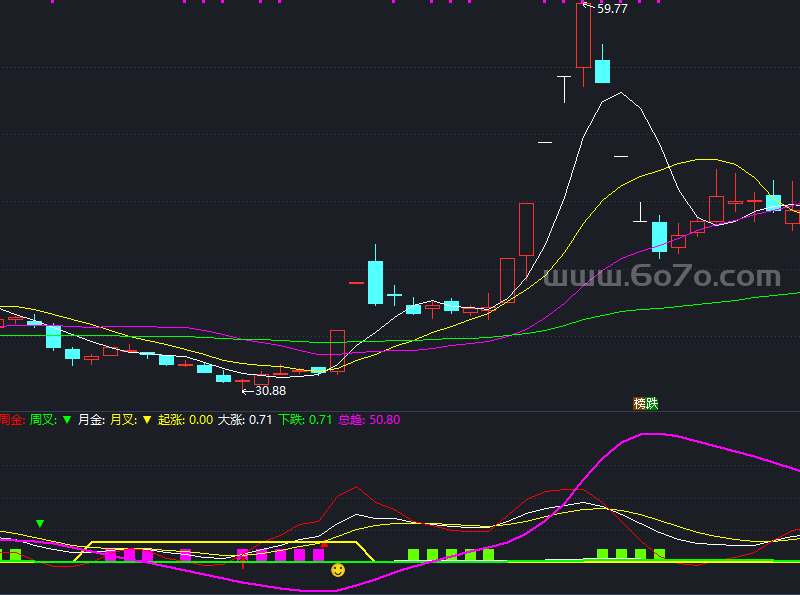Viewport: 800px width, 595px height.
Task: Click the red up-arrow on the indicator baseline
Action: click(243, 561)
